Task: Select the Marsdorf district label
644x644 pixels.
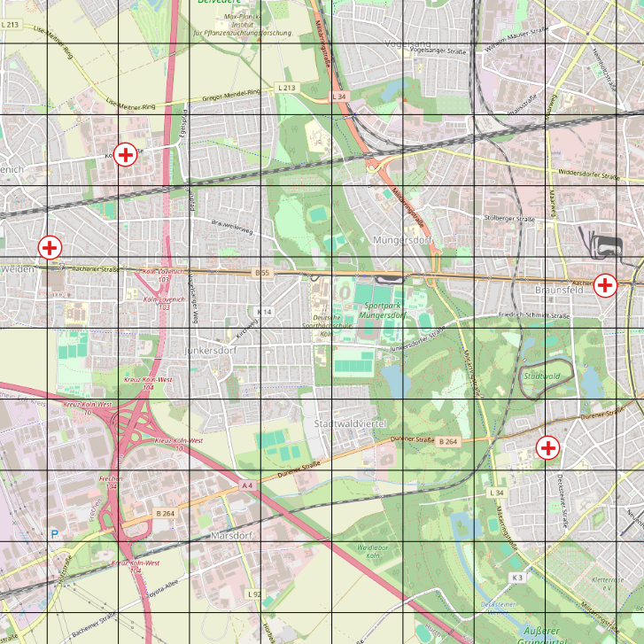Action: [x=231, y=536]
